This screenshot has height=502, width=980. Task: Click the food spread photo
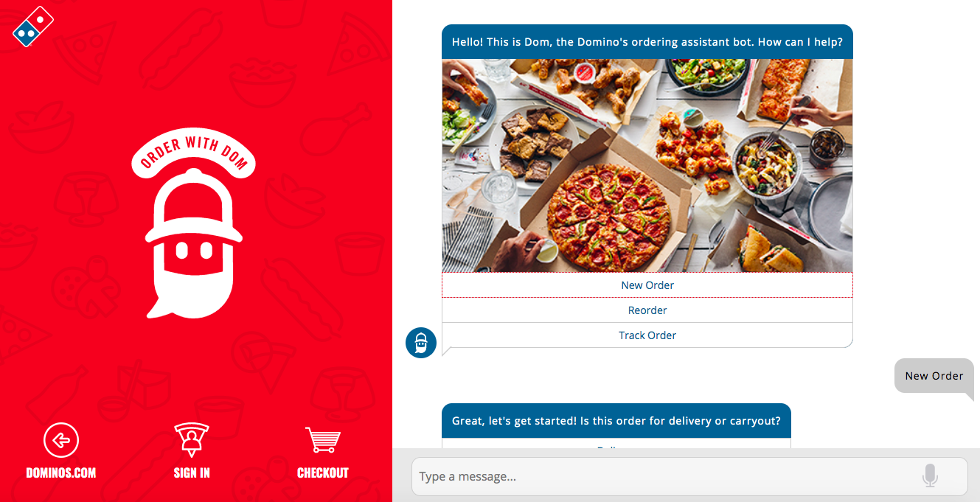(x=647, y=166)
